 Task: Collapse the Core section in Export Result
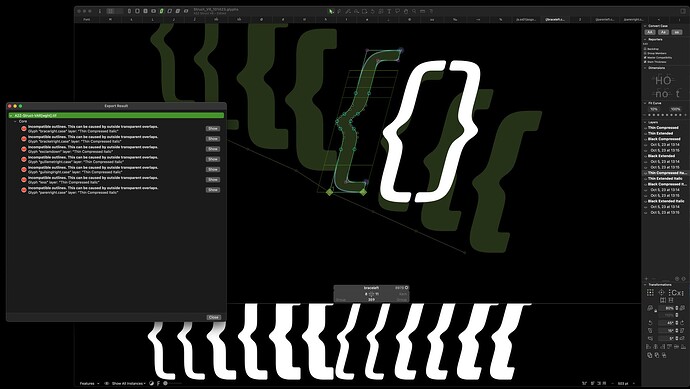[x=15, y=121]
